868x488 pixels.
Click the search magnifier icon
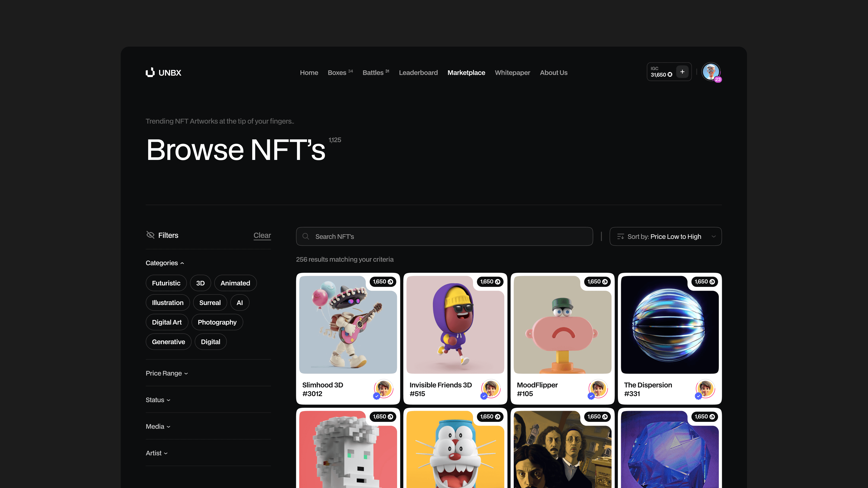pos(306,236)
